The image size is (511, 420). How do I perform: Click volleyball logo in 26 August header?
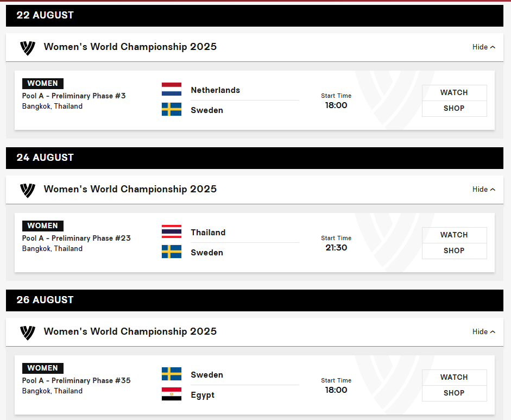(x=27, y=333)
